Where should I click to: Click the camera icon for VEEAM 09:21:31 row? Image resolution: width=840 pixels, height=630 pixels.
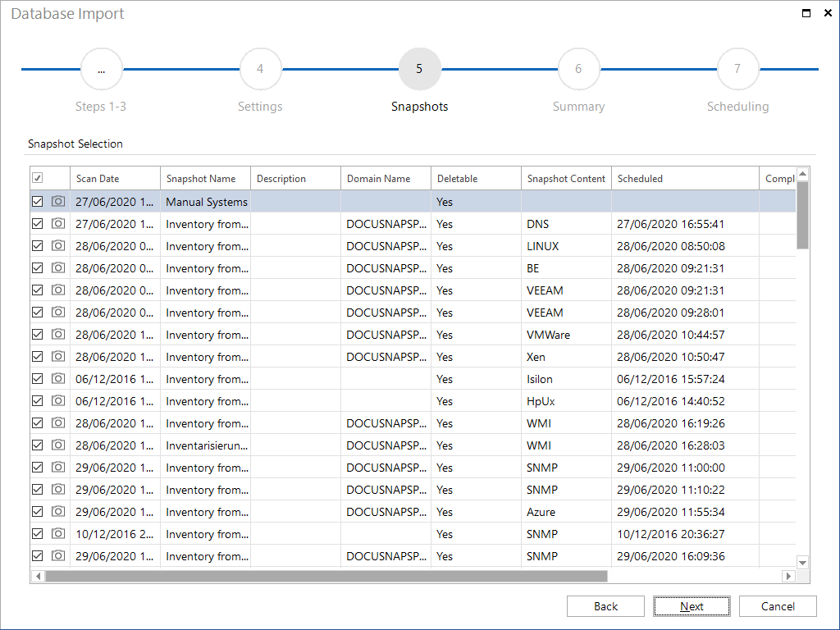pyautogui.click(x=58, y=290)
